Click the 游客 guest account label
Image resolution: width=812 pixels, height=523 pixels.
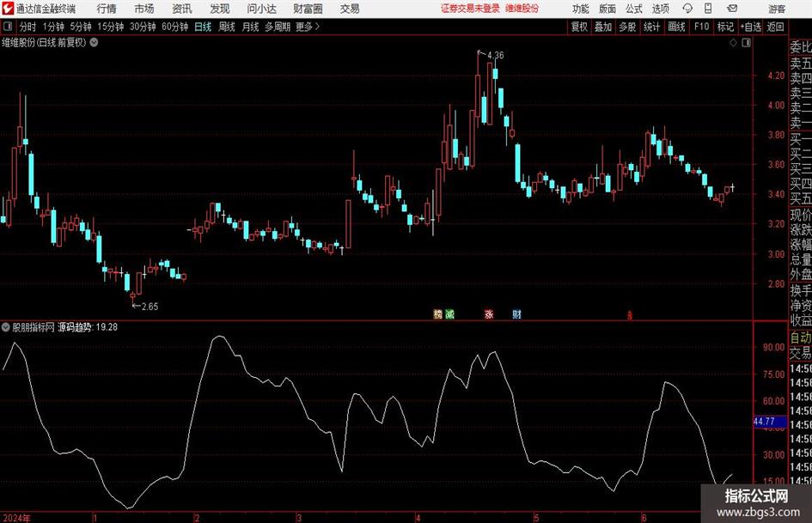[x=776, y=9]
